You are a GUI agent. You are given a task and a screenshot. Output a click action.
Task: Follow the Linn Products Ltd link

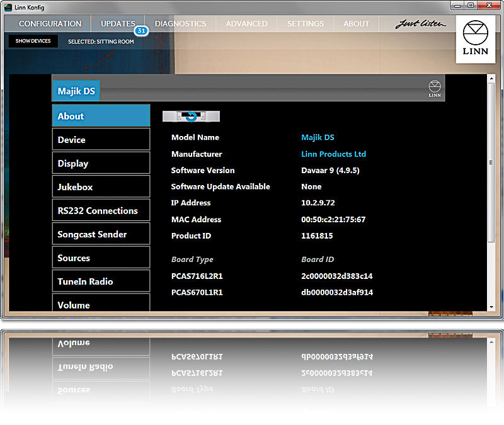333,154
